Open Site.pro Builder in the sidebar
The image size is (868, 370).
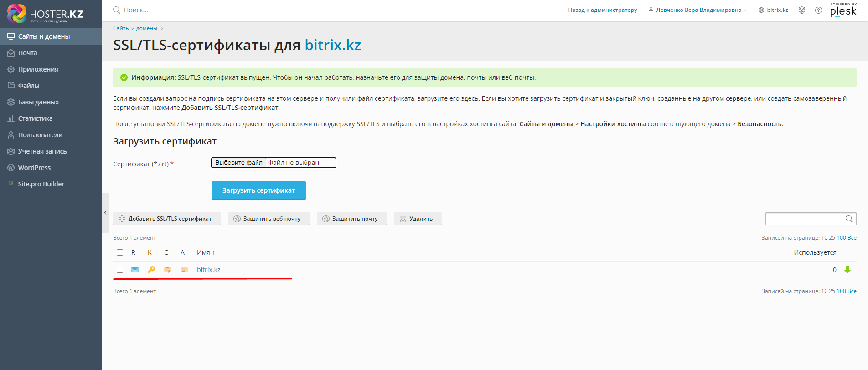pyautogui.click(x=51, y=184)
